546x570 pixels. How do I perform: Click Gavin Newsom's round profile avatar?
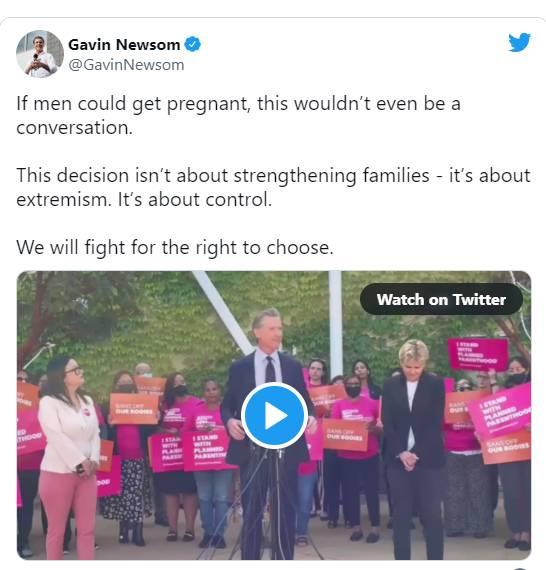pyautogui.click(x=40, y=54)
